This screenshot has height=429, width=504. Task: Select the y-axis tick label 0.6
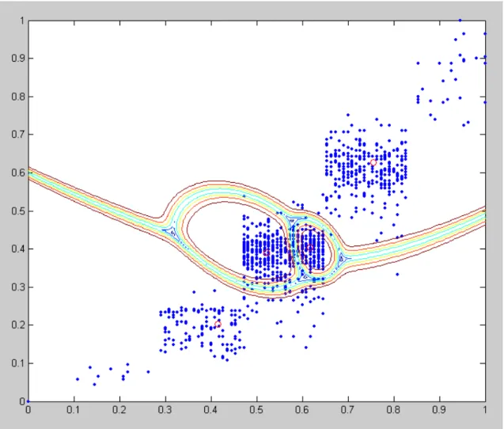click(17, 173)
